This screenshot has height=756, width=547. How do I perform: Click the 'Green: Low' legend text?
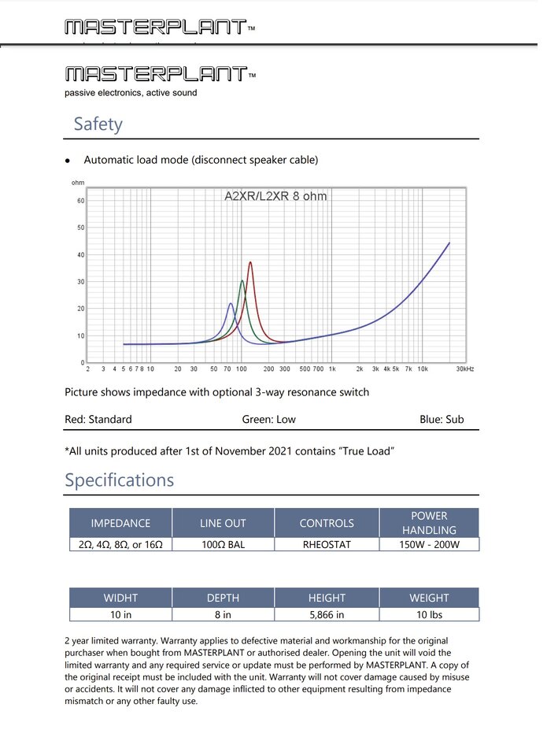click(x=268, y=419)
